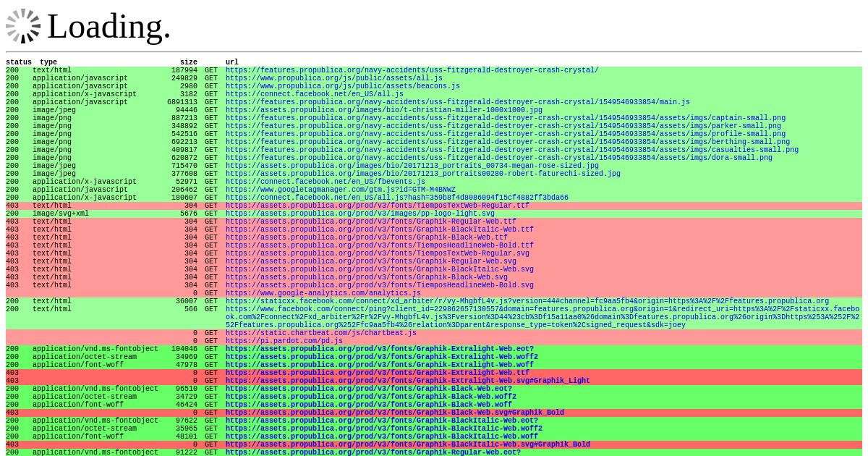
Task: Open the dora-small.png image link
Action: tap(499, 158)
